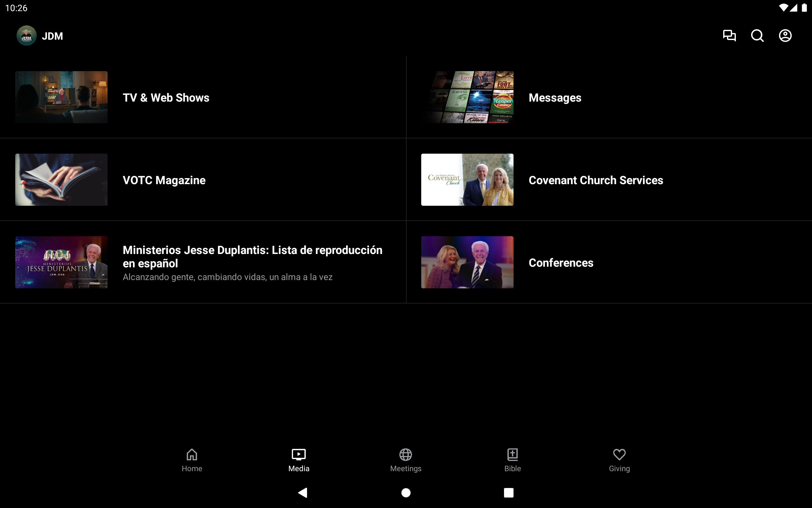Viewport: 812px width, 508px height.
Task: Tap subtitle Alcanzando gente, cambiando vidas
Action: [x=227, y=277]
